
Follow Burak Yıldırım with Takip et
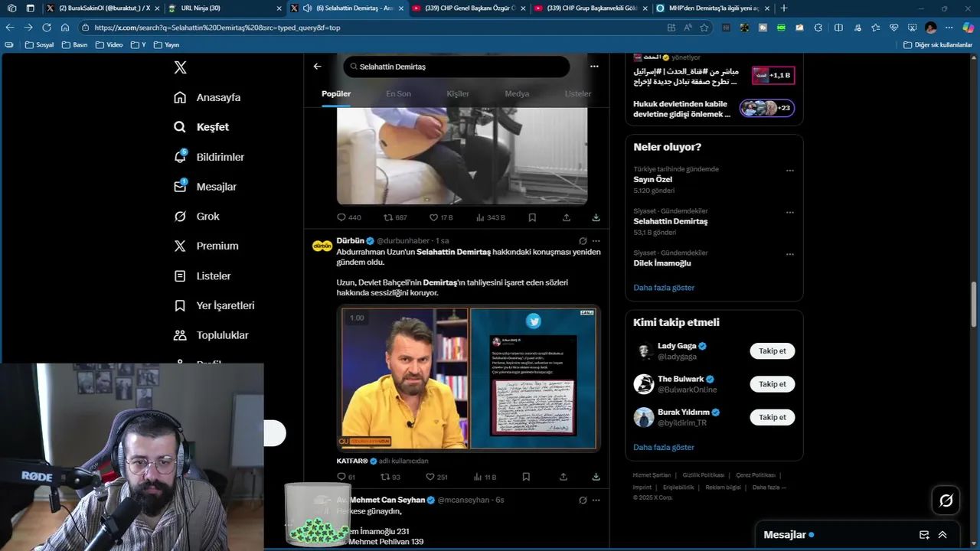pos(772,417)
